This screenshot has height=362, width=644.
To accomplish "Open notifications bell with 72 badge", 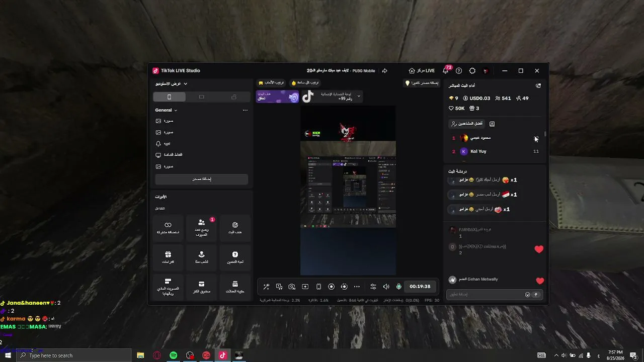I will pos(446,70).
